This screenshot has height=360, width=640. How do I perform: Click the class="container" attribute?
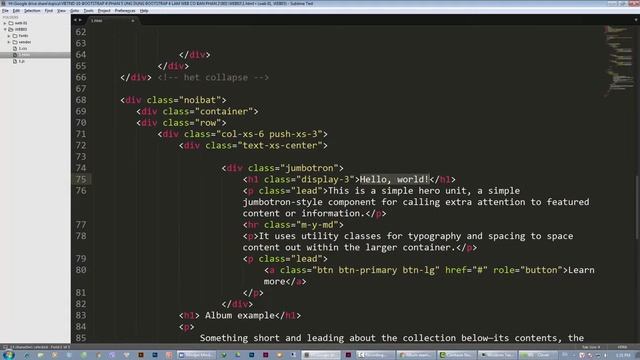coord(208,111)
